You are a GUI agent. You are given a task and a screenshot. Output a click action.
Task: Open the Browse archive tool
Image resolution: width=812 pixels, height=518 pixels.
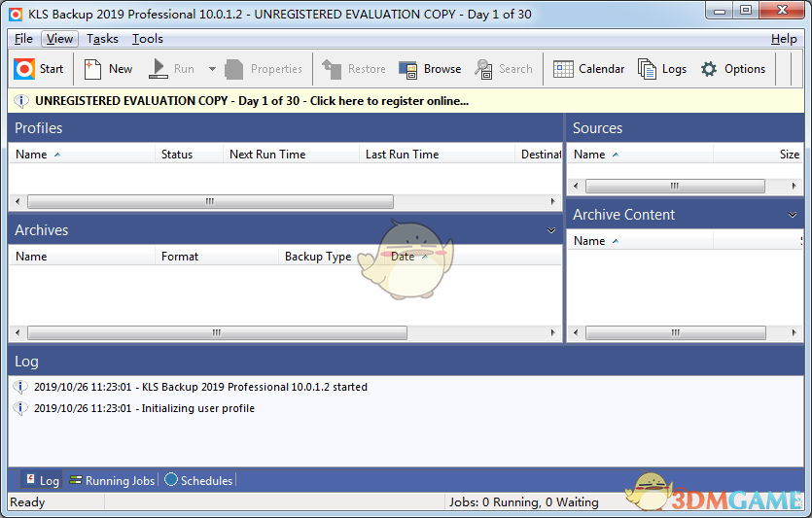point(430,69)
